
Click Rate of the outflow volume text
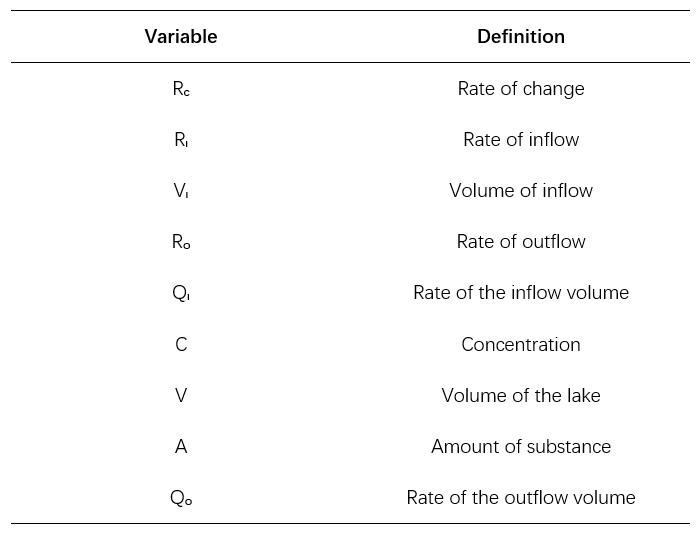(521, 498)
